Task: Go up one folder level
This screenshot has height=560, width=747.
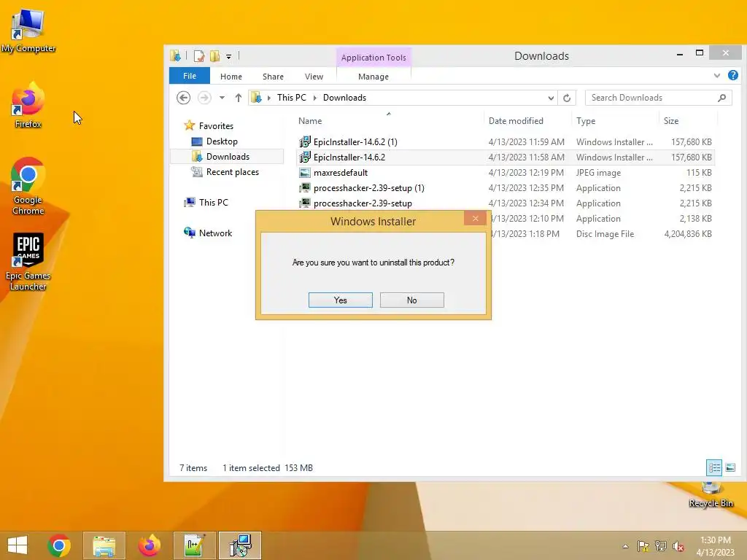Action: coord(239,98)
